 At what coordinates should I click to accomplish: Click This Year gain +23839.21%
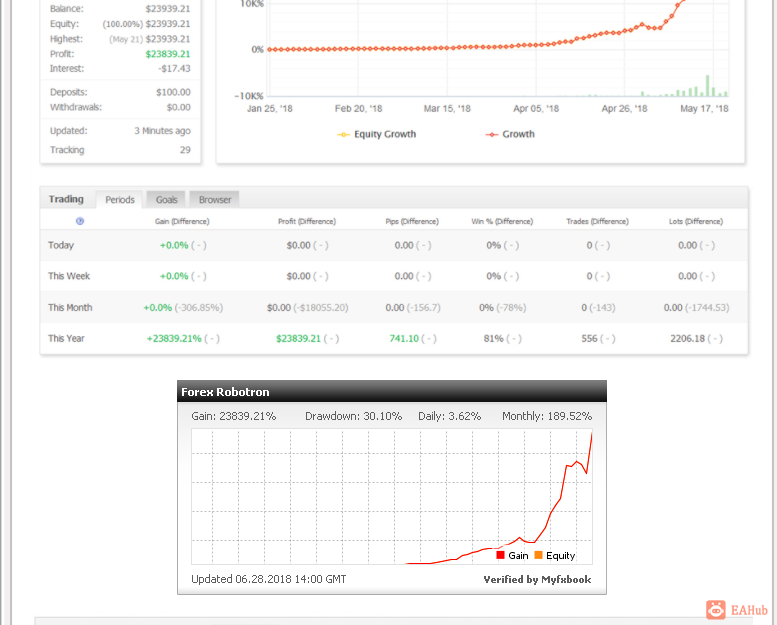coord(174,339)
